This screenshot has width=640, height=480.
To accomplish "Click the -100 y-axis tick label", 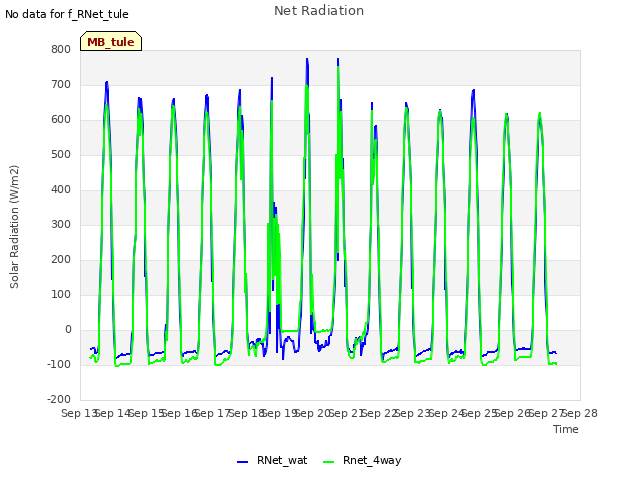I will point(59,364).
